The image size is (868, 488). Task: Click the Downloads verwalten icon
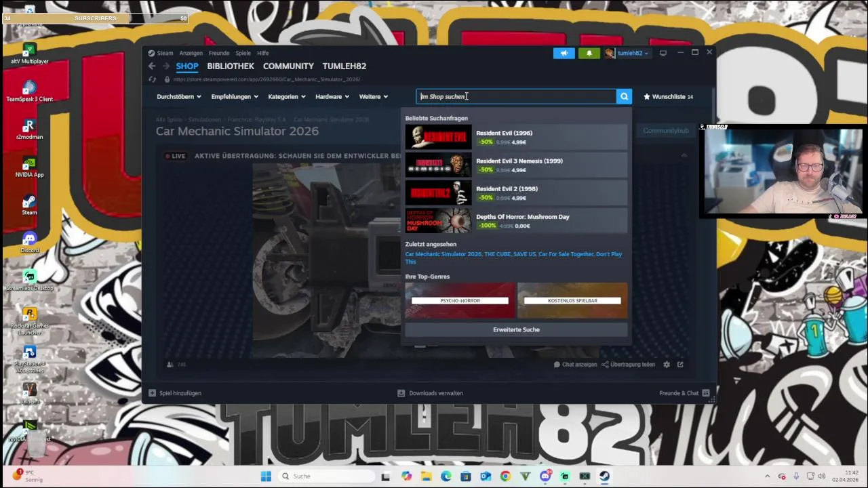click(401, 393)
